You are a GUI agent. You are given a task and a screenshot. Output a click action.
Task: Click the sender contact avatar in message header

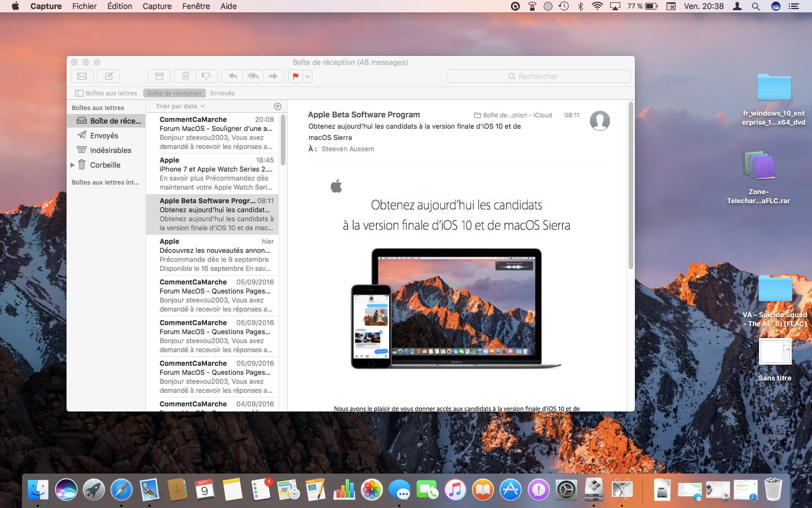599,121
